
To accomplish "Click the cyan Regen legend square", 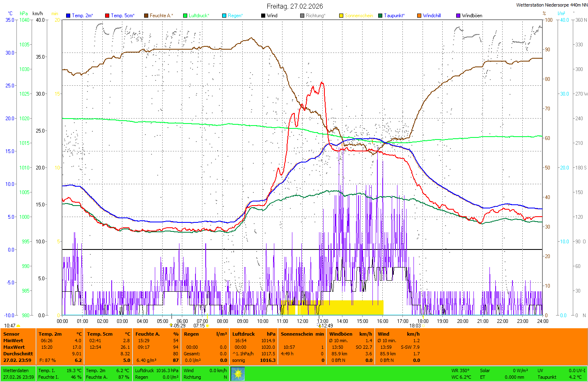I will tap(224, 16).
